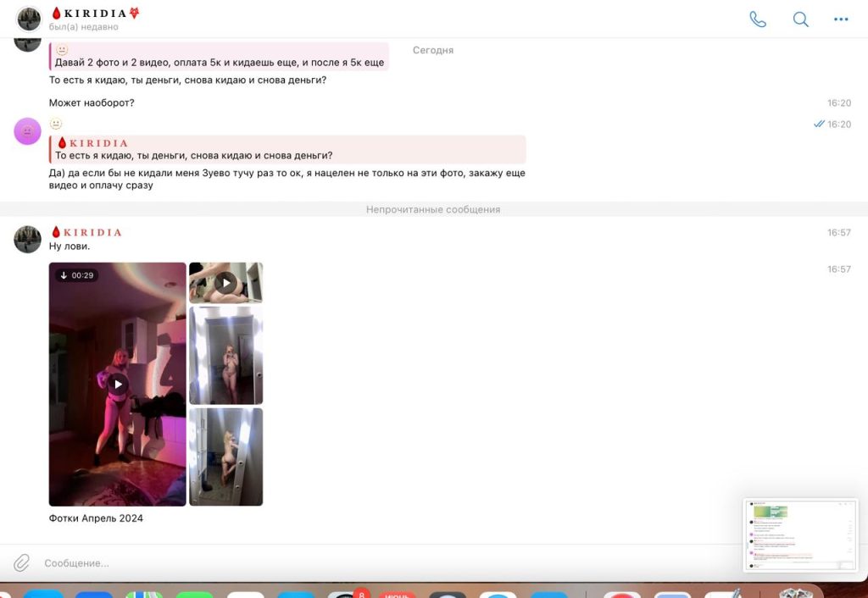
Task: Open the quoted KIRIDIA reply "То есть я кидаю"
Action: coord(288,150)
